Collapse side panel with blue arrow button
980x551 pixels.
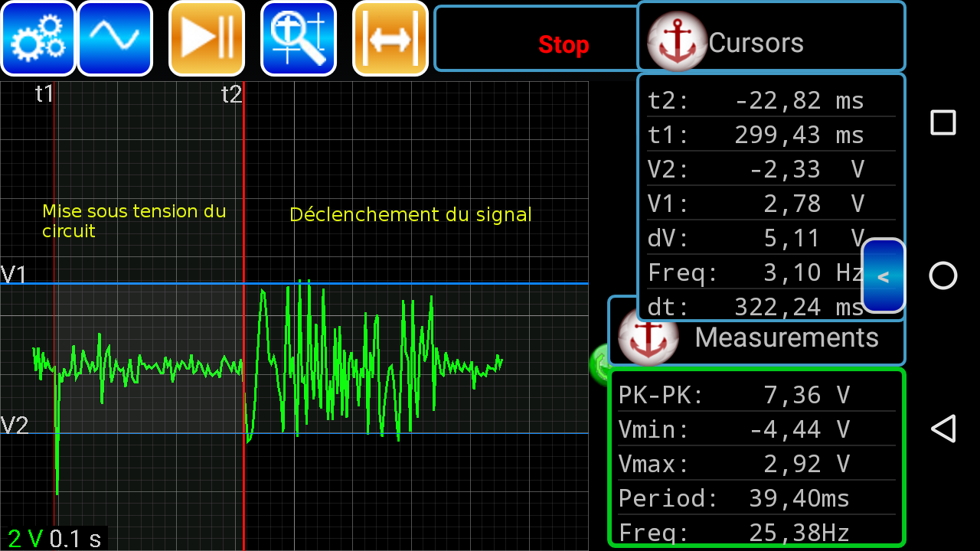884,276
